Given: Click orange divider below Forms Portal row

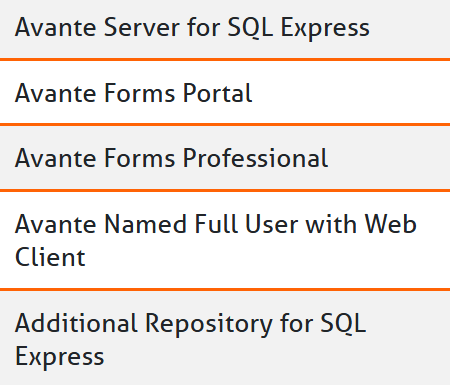Looking at the screenshot, I should (x=225, y=125).
